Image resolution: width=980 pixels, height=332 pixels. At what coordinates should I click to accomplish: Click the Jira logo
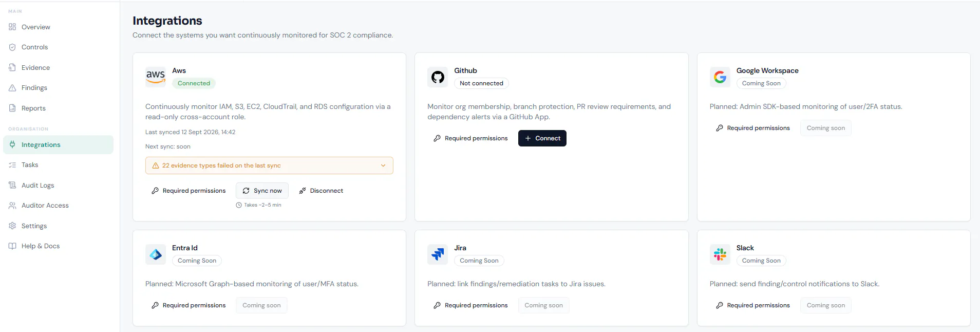[x=438, y=254]
